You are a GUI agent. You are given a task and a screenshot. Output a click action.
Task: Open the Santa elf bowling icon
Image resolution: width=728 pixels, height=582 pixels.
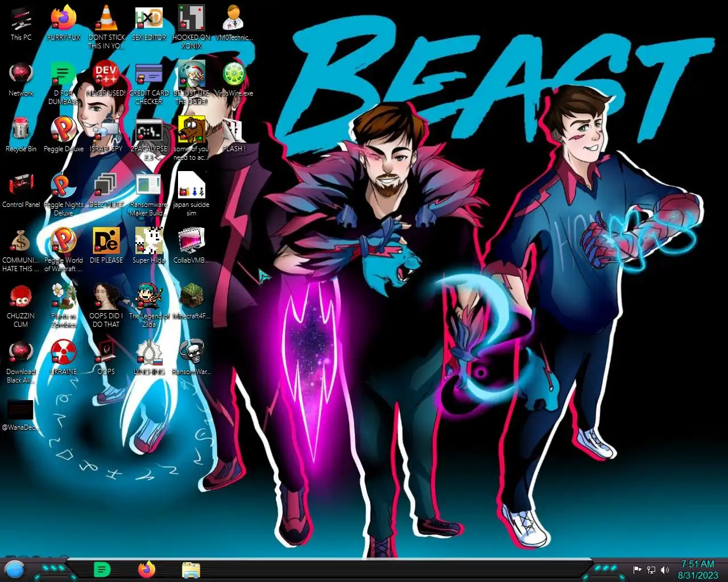(x=192, y=83)
